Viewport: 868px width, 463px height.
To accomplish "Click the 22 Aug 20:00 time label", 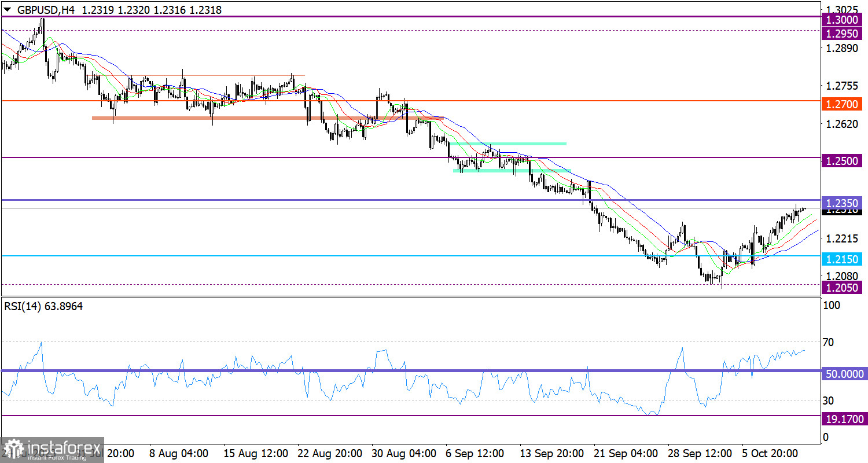I will point(329,453).
